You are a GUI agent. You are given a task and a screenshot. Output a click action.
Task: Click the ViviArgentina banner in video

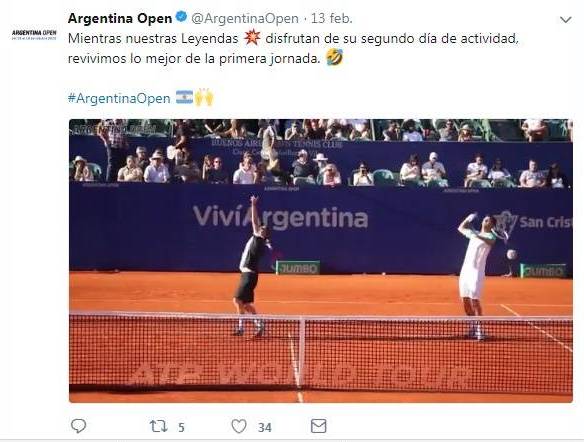click(x=280, y=217)
